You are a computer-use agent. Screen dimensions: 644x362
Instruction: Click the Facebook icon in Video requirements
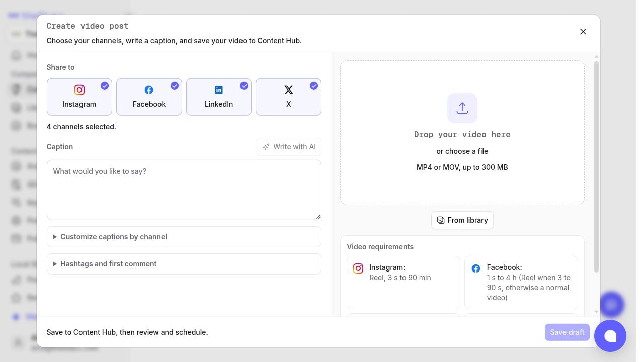click(476, 268)
